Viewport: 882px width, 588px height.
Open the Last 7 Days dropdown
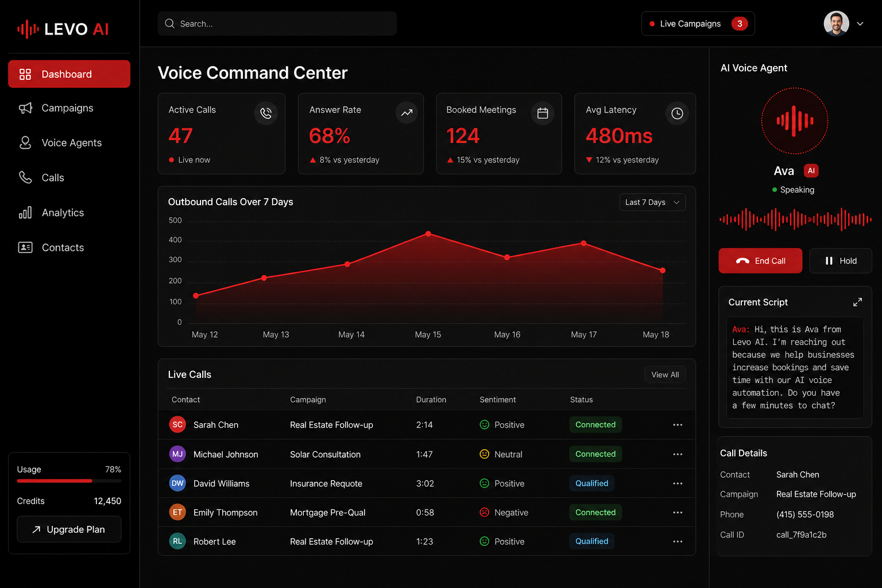[x=652, y=202]
